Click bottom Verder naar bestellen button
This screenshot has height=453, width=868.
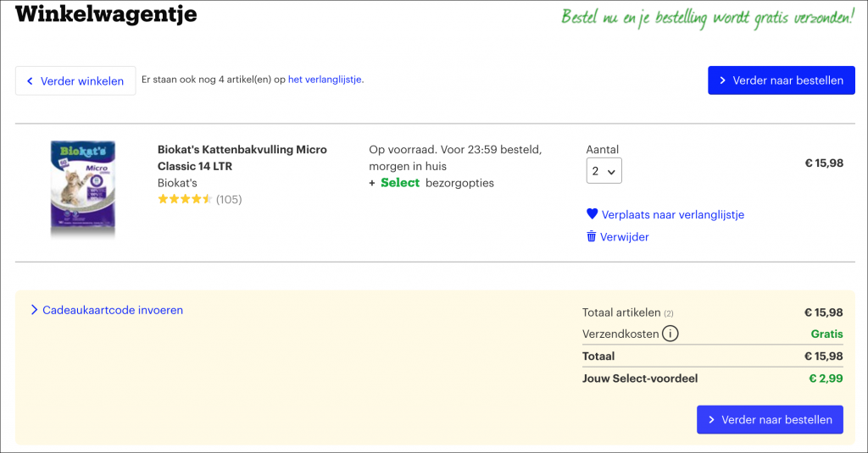click(770, 420)
